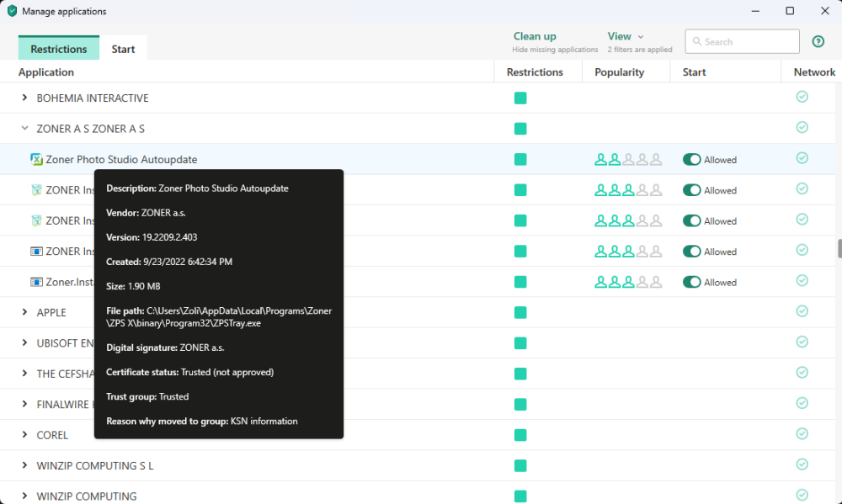Open the View dropdown

coord(624,36)
